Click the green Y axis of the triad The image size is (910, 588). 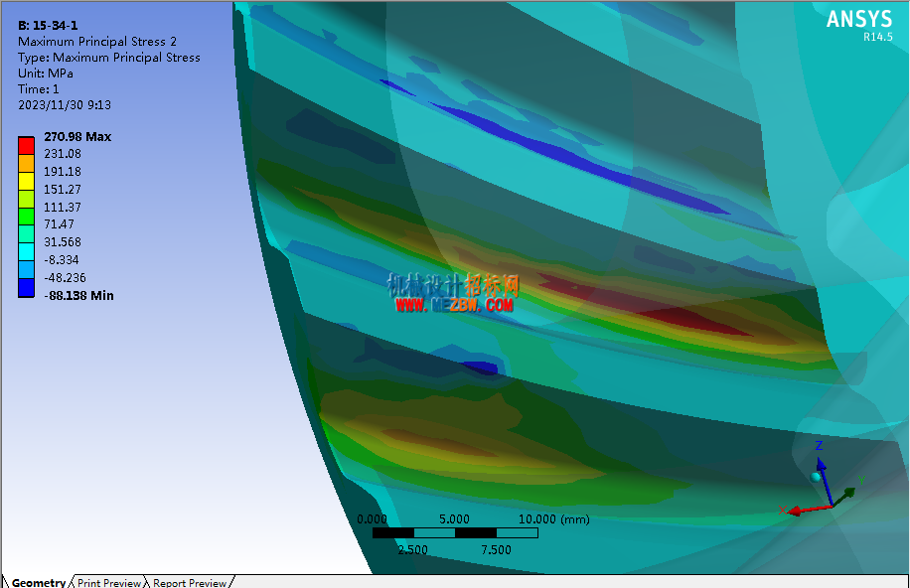click(x=843, y=498)
